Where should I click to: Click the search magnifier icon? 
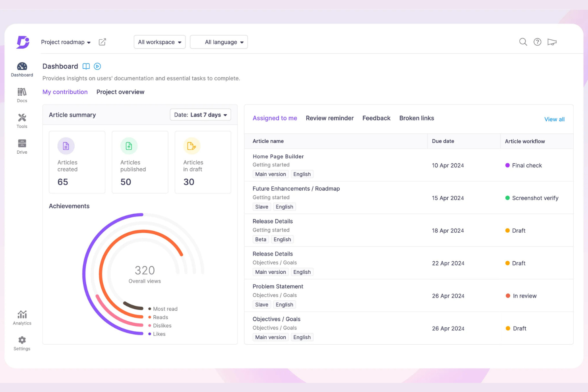pos(523,42)
